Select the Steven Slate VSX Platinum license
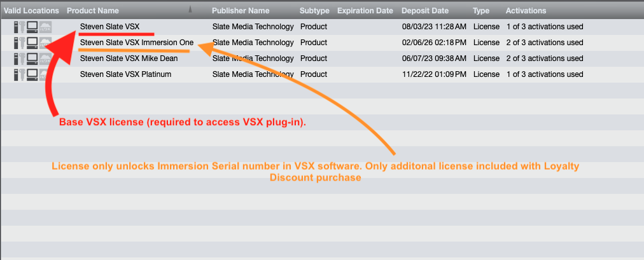The width and height of the screenshot is (644, 260). pos(125,74)
